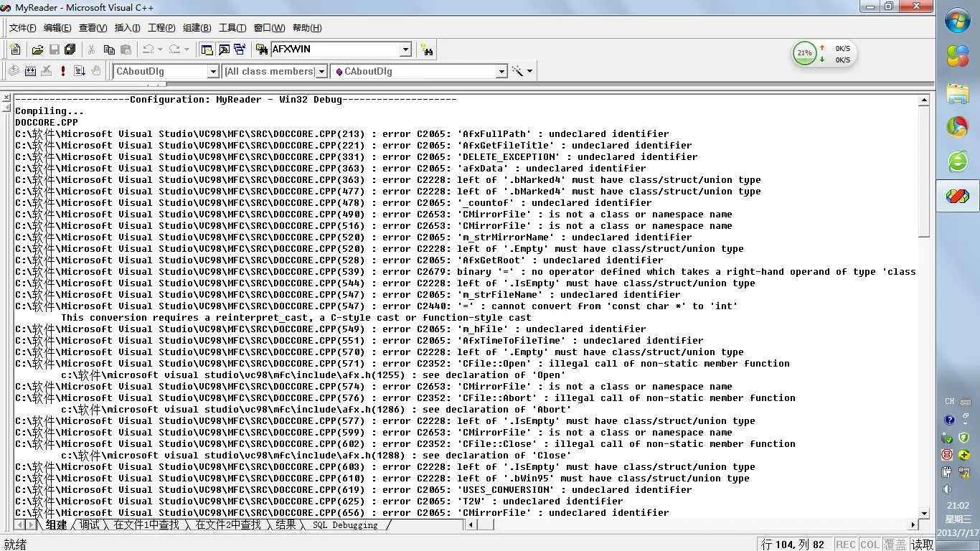This screenshot has width=980, height=551.
Task: Click the blue help question-mark tray icon
Action: point(949,420)
